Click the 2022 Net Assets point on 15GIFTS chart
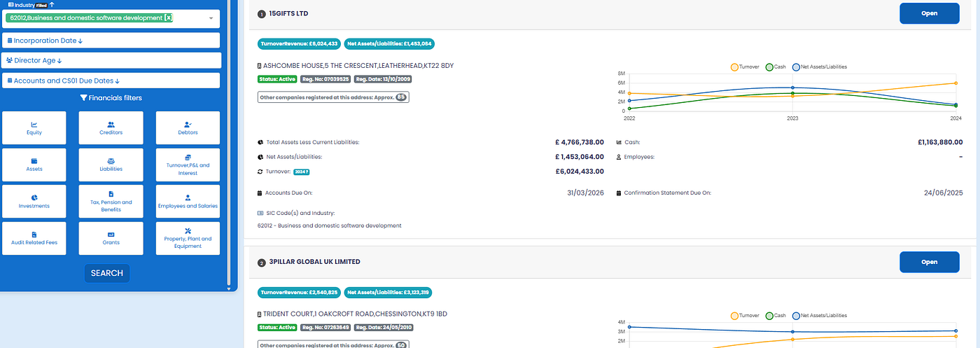This screenshot has width=980, height=348. coord(629,100)
